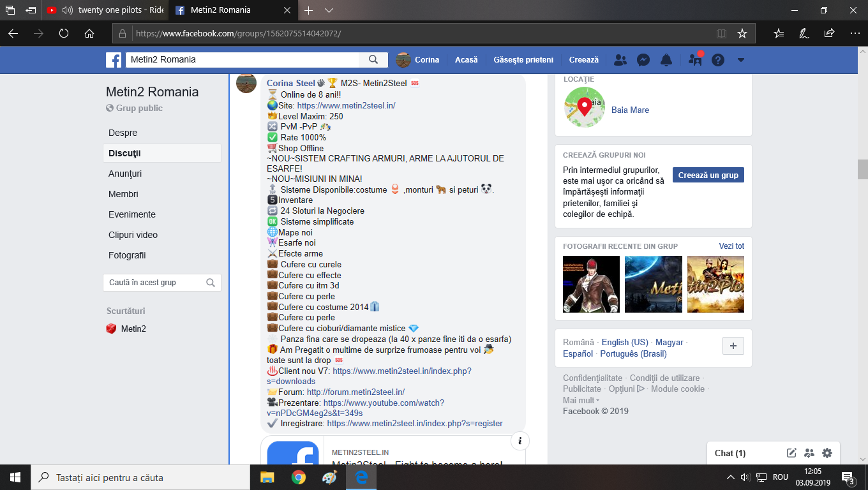Image resolution: width=868 pixels, height=490 pixels.
Task: Open Baia Mare location link
Action: coord(630,110)
